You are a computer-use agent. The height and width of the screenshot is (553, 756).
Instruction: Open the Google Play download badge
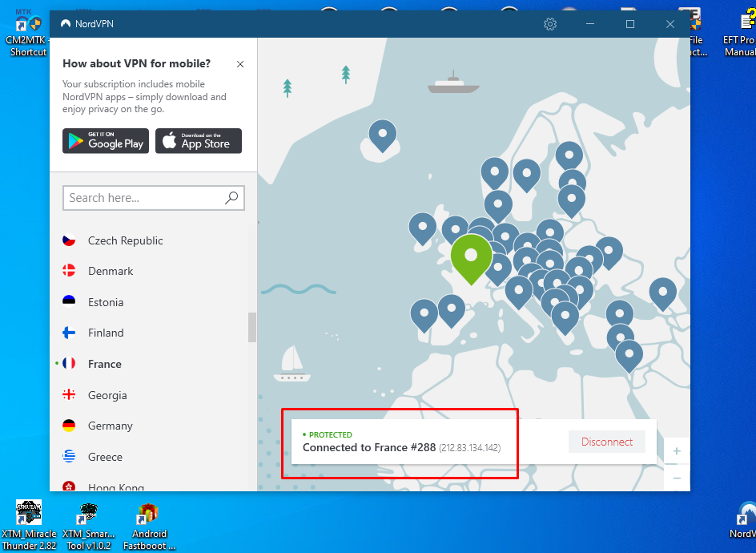click(106, 141)
